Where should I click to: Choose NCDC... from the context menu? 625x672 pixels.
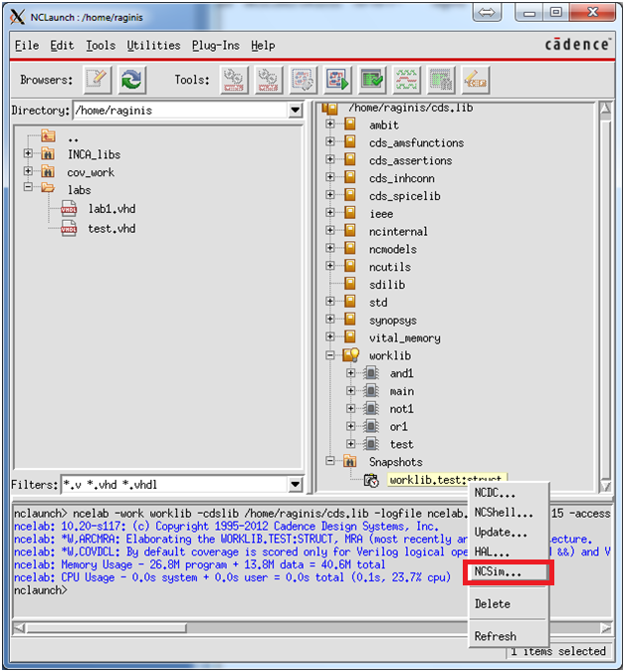coord(509,493)
